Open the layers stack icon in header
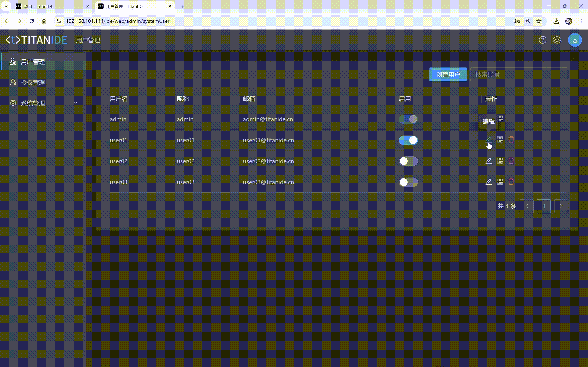Viewport: 588px width, 367px height. [x=557, y=40]
